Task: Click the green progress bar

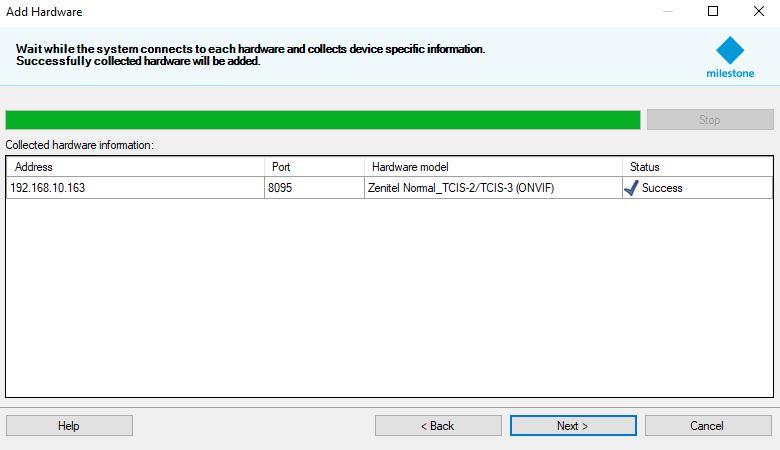Action: [322, 120]
